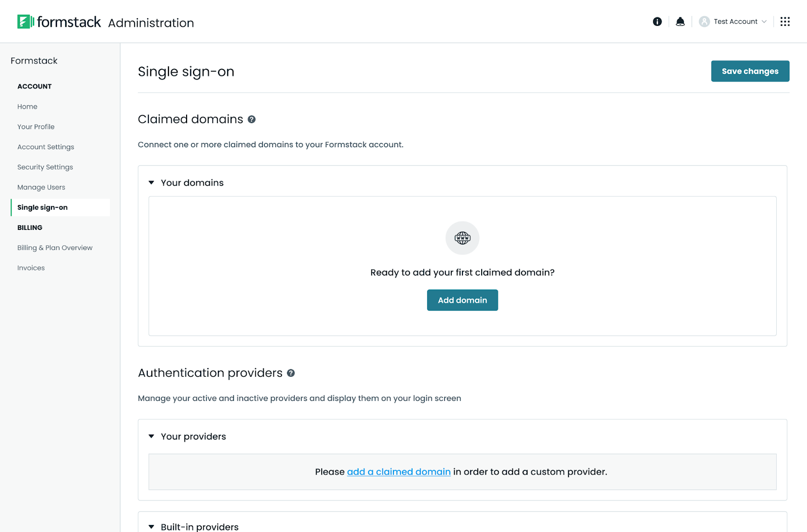Image resolution: width=807 pixels, height=532 pixels.
Task: Collapse the Built-in providers section
Action: tap(151, 526)
